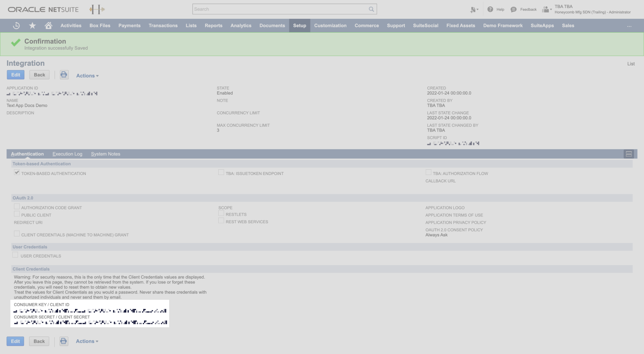Viewport: 644px width, 354px height.
Task: Switch to the Execution Log tab
Action: click(x=67, y=154)
